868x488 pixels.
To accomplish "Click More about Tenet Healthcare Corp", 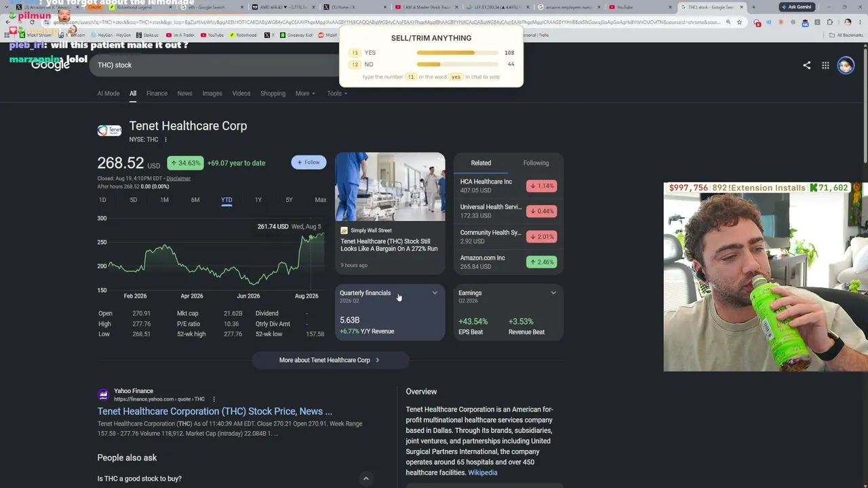I will point(330,360).
